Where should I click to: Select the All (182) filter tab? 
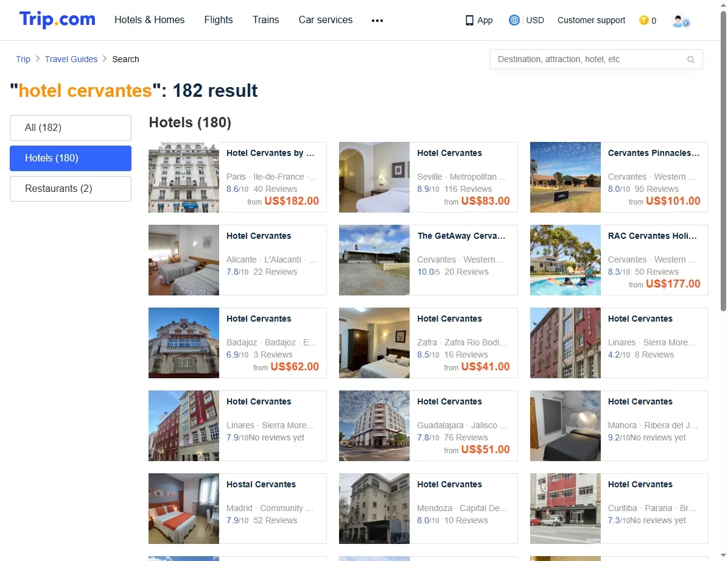tap(71, 128)
